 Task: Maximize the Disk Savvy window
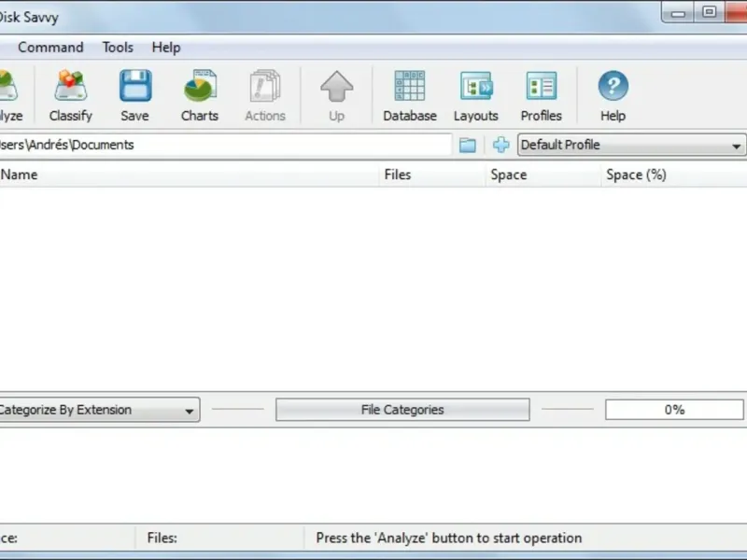point(709,12)
